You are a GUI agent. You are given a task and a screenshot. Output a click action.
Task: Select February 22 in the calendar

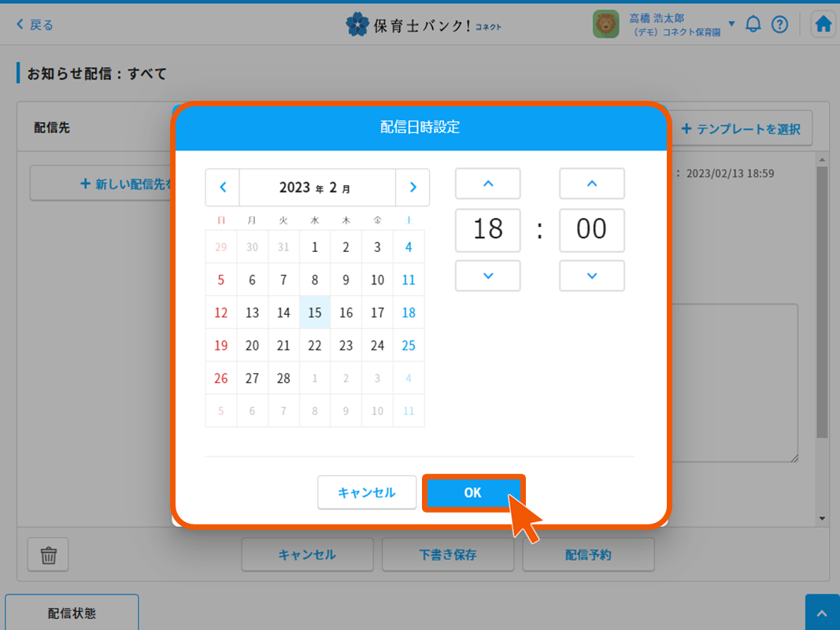(x=315, y=345)
